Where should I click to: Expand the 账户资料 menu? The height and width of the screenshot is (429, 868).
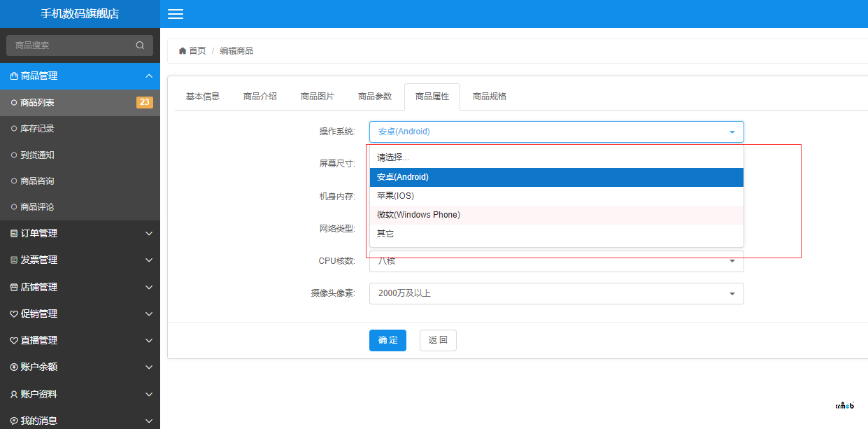[149, 395]
